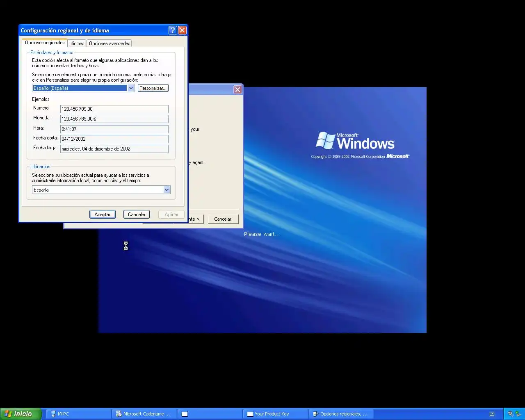Expand the España location dropdown

[x=167, y=190]
